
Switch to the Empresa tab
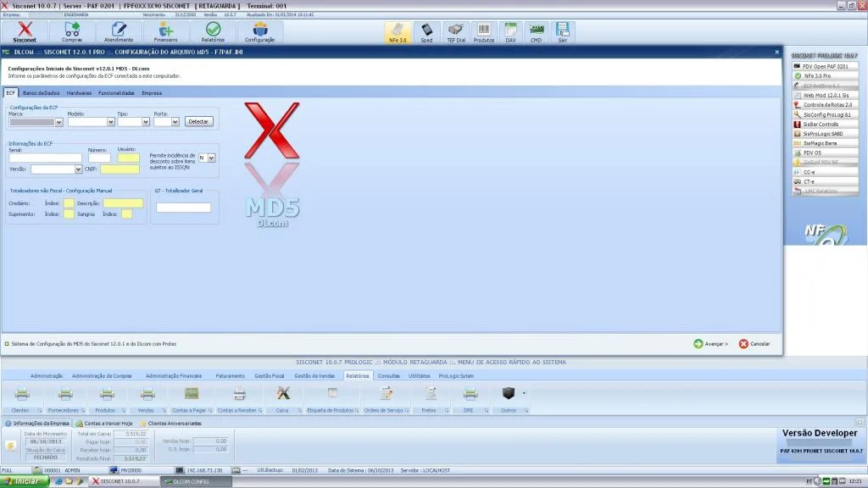pyautogui.click(x=152, y=93)
